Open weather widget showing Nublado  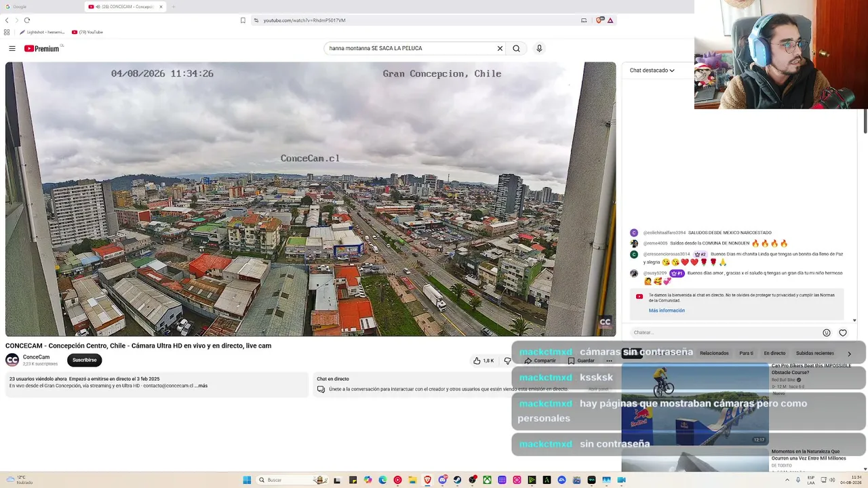(x=19, y=480)
